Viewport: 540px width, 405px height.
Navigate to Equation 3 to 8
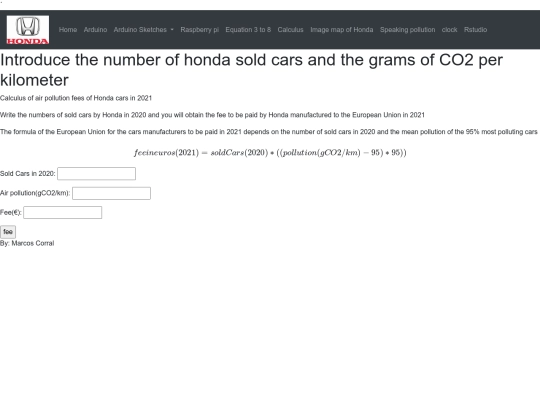pos(248,30)
